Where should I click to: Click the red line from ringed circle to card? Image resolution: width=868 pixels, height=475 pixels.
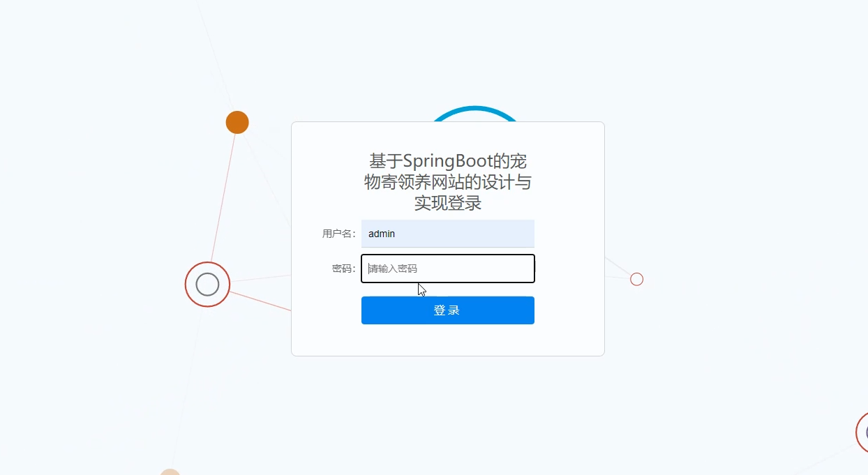[260, 301]
